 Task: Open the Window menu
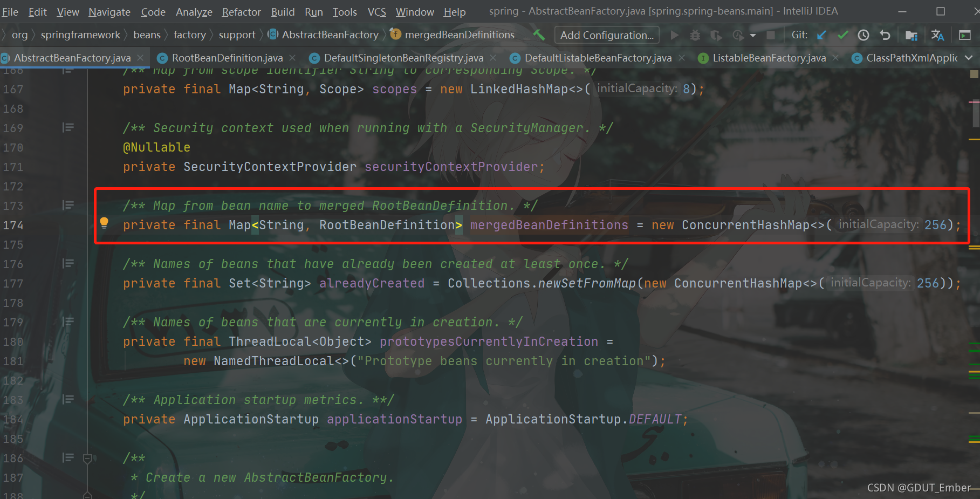click(x=415, y=11)
